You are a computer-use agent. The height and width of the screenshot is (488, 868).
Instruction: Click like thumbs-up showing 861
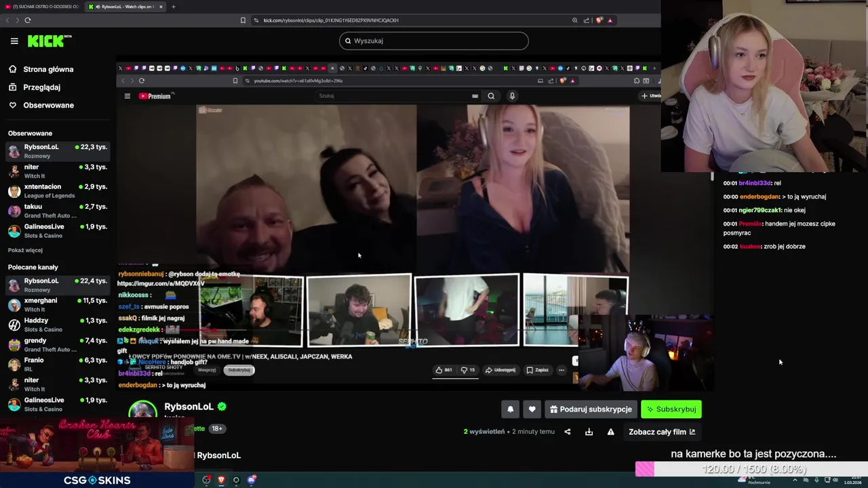tap(443, 370)
